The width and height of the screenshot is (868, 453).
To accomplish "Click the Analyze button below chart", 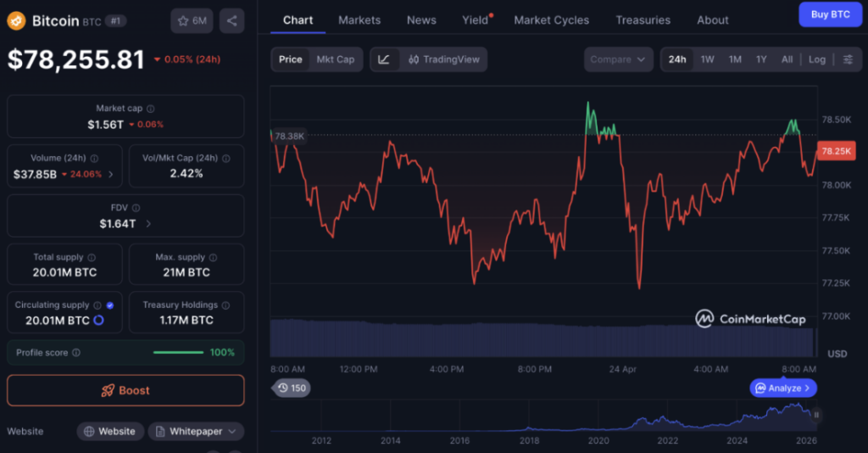I will coord(783,388).
